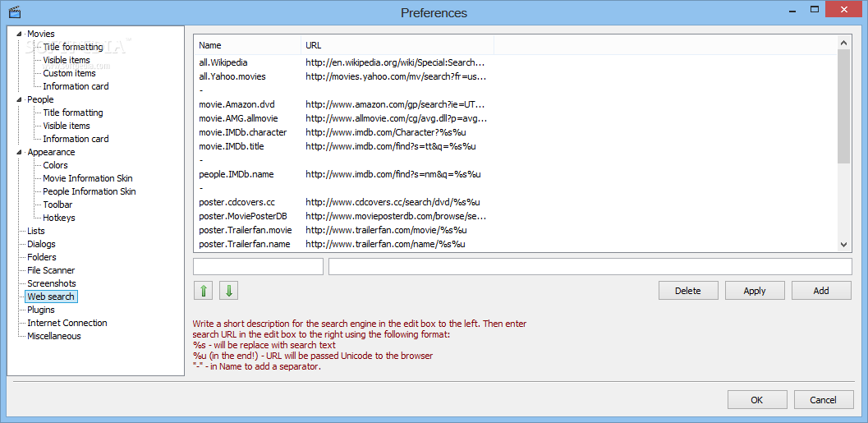Select the Movies tree node
Image resolution: width=868 pixels, height=423 pixels.
pos(41,34)
